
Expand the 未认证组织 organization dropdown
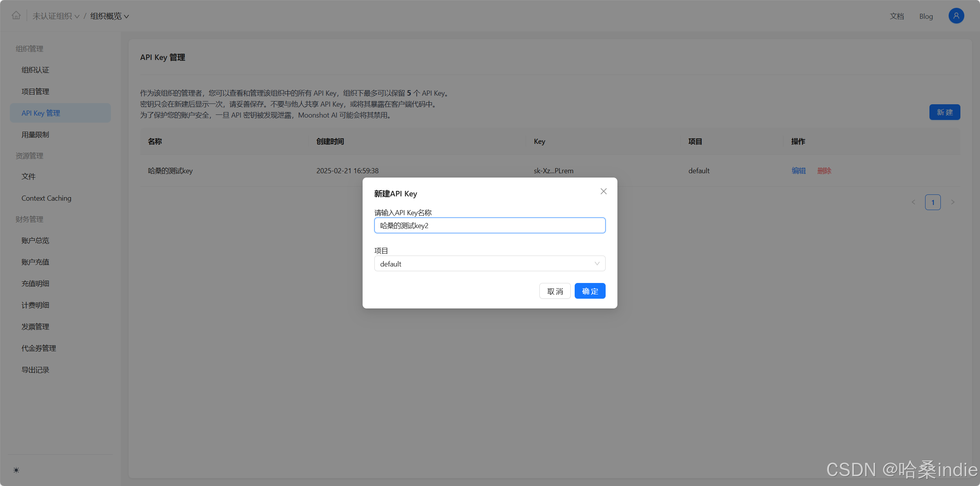(x=56, y=16)
